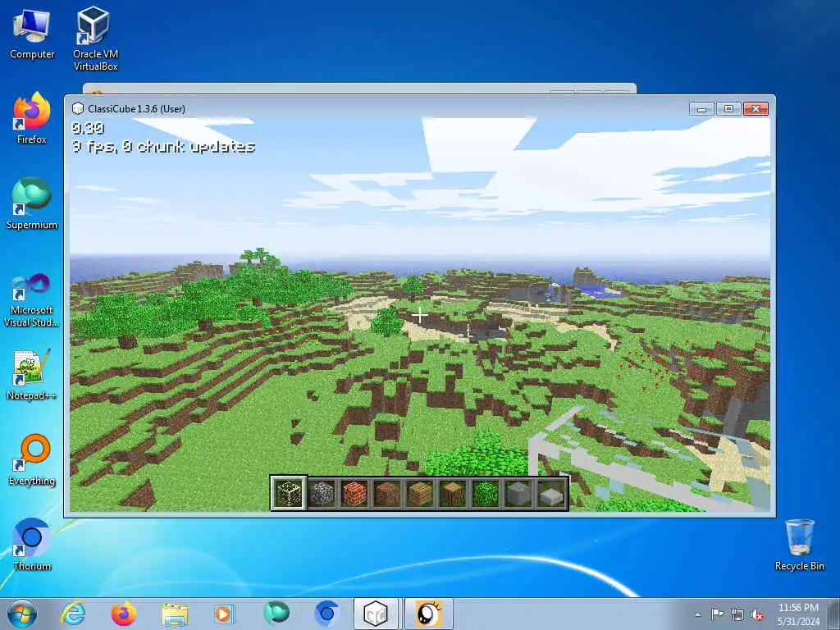Image resolution: width=840 pixels, height=630 pixels.
Task: Click the muted volume icon in tray
Action: coord(757,614)
